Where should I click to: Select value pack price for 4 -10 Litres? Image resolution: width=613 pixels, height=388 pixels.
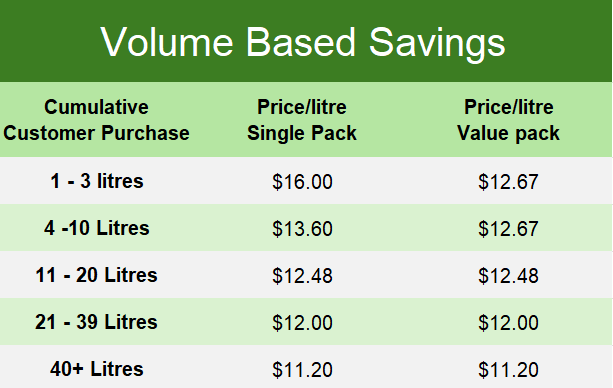click(x=508, y=229)
